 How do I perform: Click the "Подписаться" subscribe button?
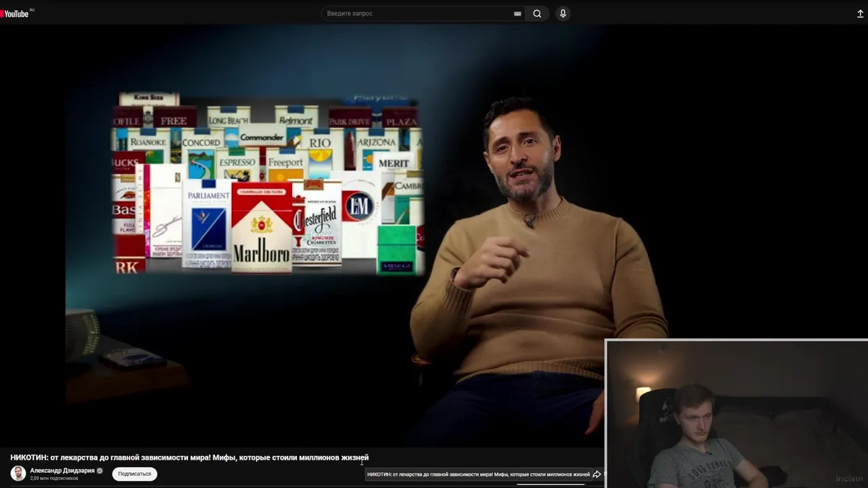pyautogui.click(x=134, y=474)
